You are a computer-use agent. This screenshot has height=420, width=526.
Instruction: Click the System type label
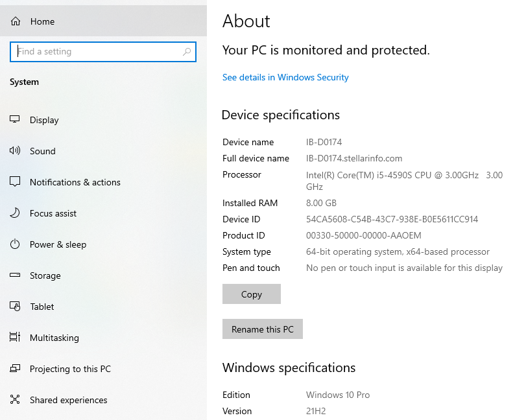click(x=246, y=251)
